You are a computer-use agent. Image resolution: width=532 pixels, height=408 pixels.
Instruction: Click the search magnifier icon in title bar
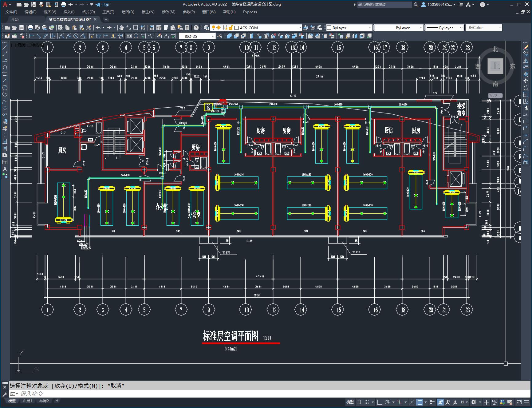click(416, 5)
